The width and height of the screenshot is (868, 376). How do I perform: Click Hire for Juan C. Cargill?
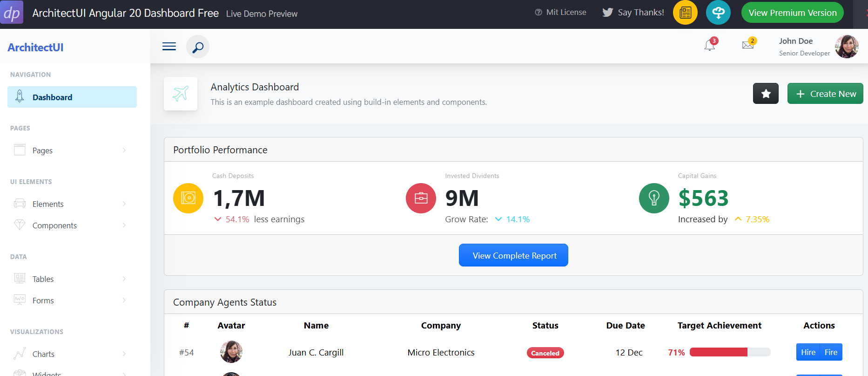click(808, 352)
